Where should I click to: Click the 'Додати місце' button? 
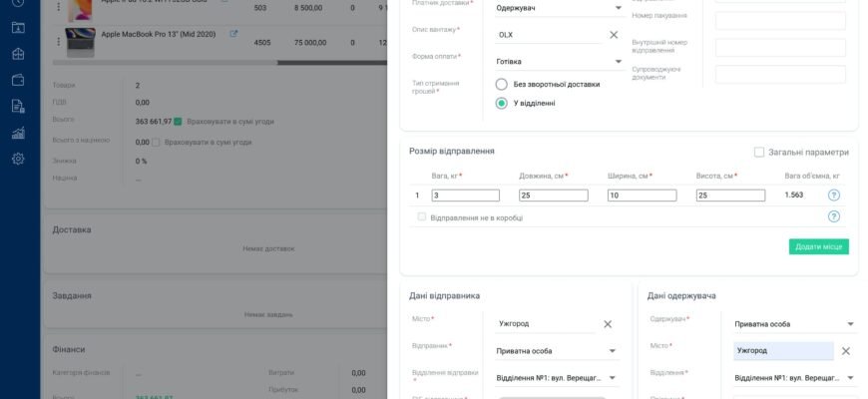[818, 246]
